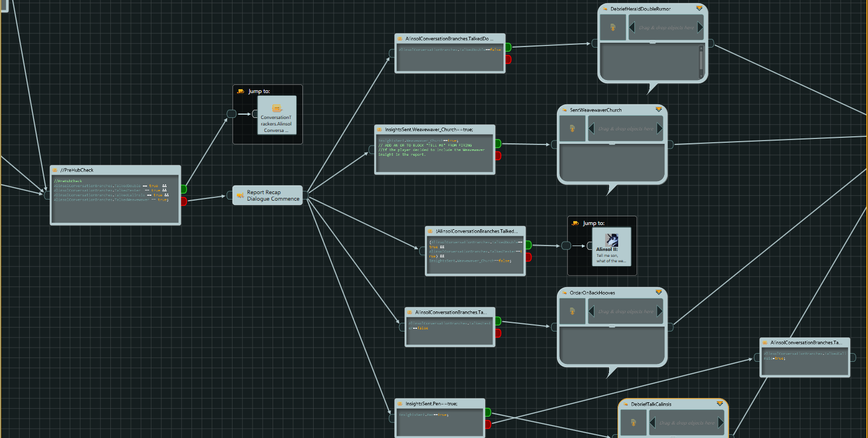
Task: Select the //PreHubCheck condition node title
Action: pyautogui.click(x=77, y=170)
